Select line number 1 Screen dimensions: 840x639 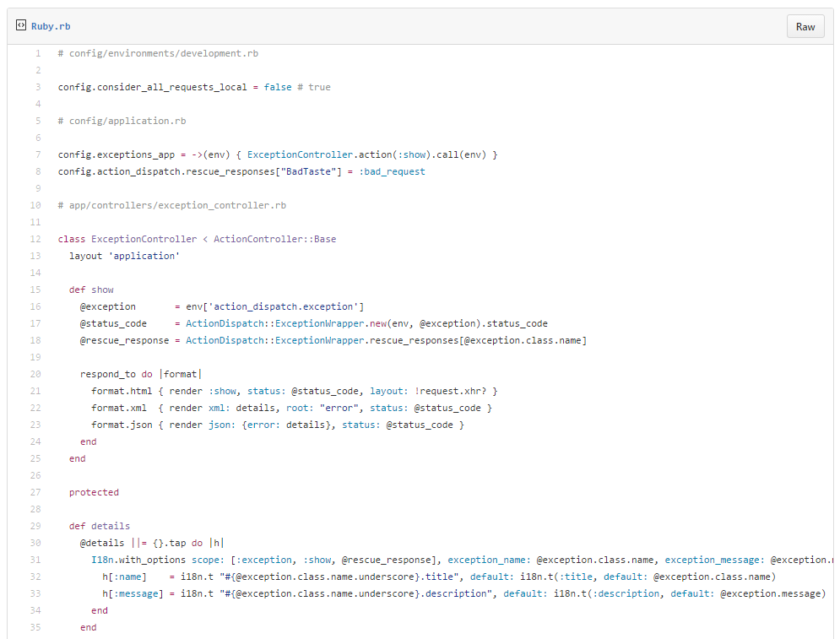[x=38, y=53]
